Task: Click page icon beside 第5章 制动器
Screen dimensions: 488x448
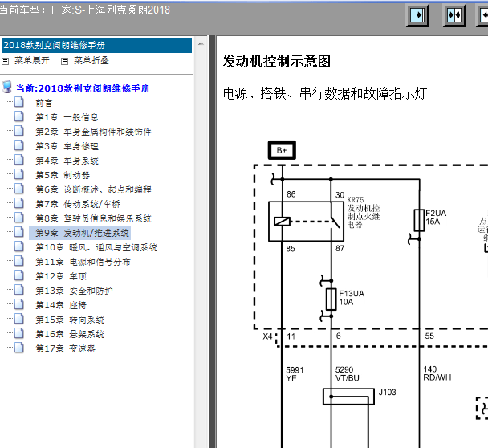Action: point(19,174)
